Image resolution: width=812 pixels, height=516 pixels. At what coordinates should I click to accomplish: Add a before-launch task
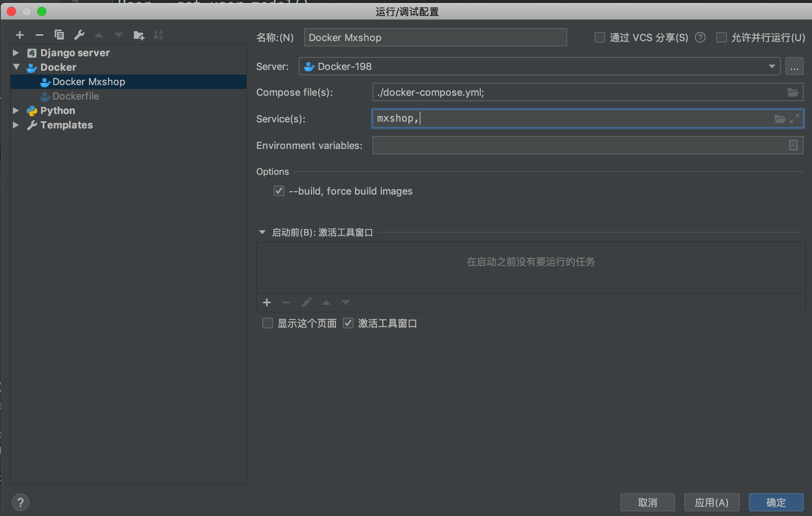tap(267, 302)
